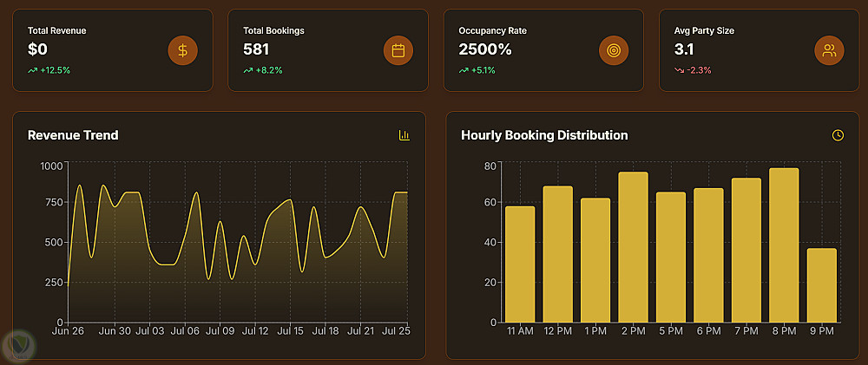Select the 7 PM bar in hourly chart
This screenshot has width=868, height=365.
point(746,250)
